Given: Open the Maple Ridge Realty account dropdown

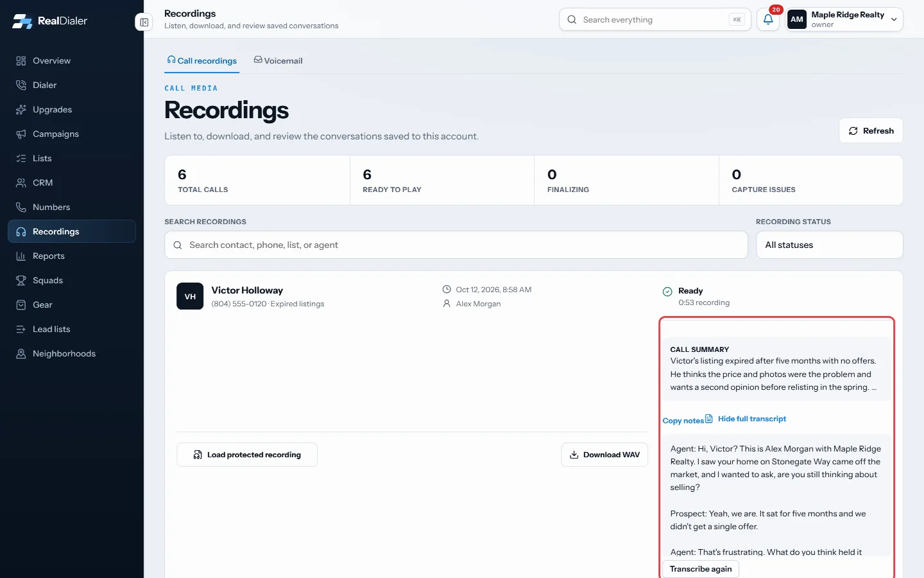Looking at the screenshot, I should tap(845, 20).
